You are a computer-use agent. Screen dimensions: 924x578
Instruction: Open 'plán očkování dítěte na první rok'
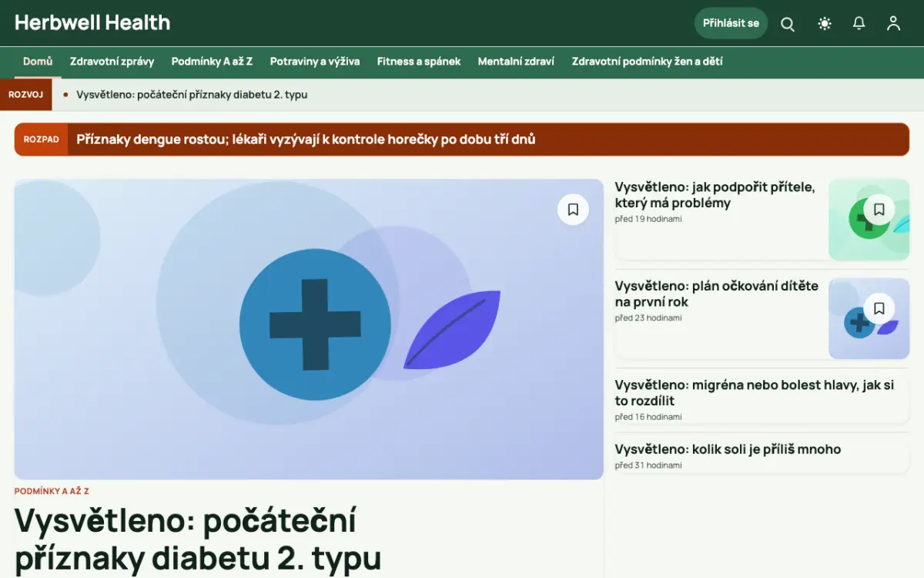tap(717, 294)
